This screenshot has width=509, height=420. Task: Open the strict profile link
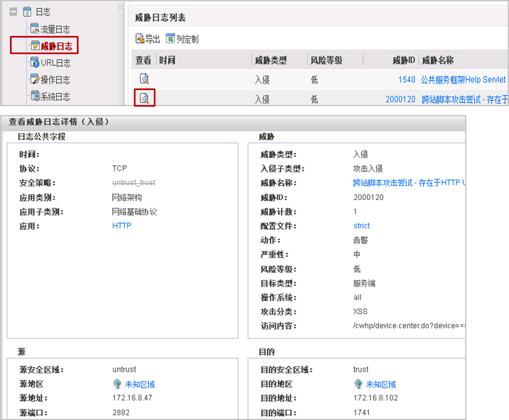pos(361,225)
